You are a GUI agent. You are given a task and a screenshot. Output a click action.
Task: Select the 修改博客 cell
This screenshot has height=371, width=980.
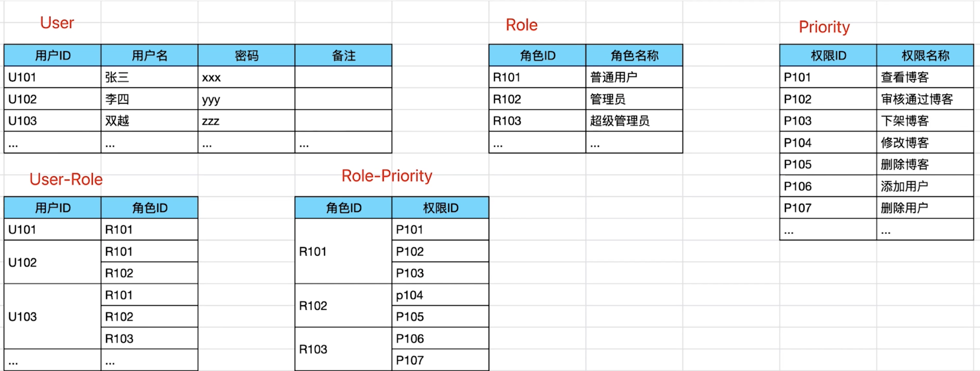(x=925, y=143)
